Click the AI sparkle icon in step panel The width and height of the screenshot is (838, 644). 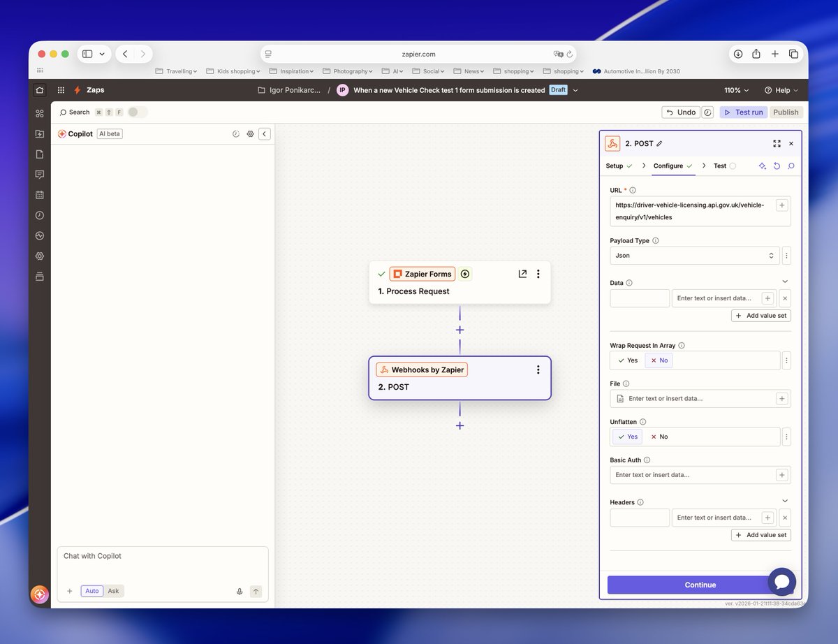pyautogui.click(x=763, y=166)
